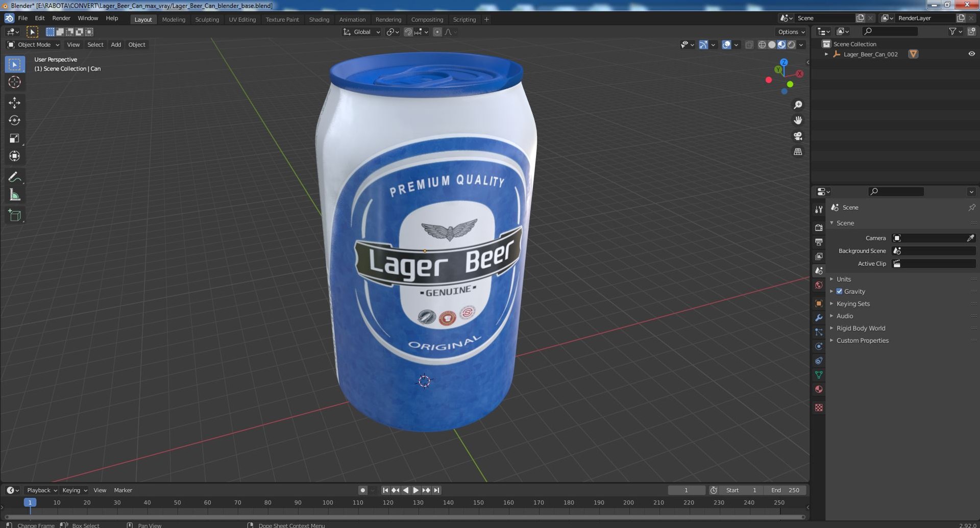Image resolution: width=980 pixels, height=528 pixels.
Task: Expand the Rigid Body World panel
Action: click(x=861, y=329)
